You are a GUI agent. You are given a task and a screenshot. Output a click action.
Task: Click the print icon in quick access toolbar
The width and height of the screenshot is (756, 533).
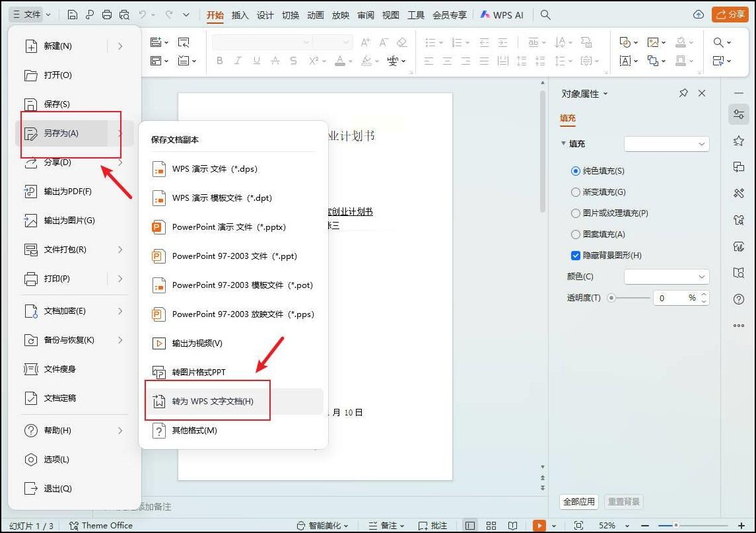tap(107, 15)
